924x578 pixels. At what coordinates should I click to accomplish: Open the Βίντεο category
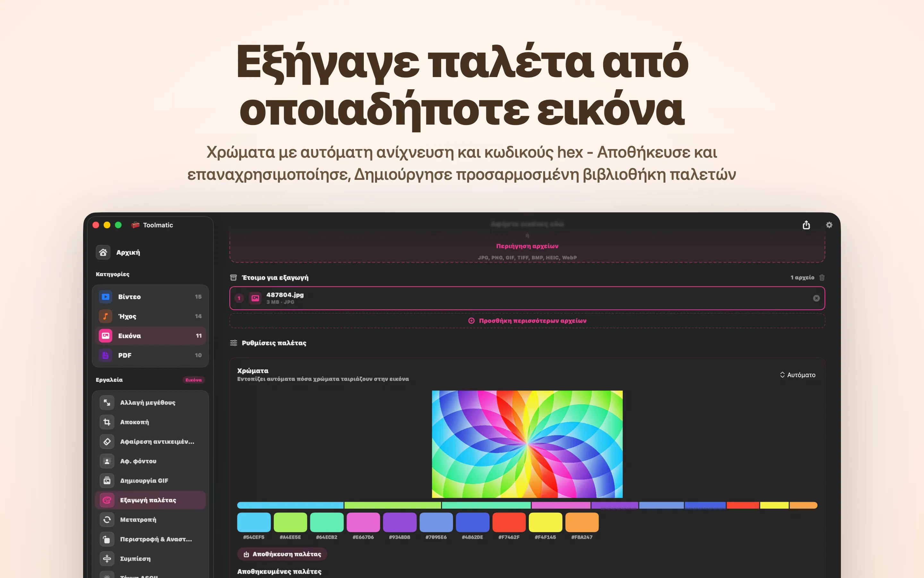150,297
